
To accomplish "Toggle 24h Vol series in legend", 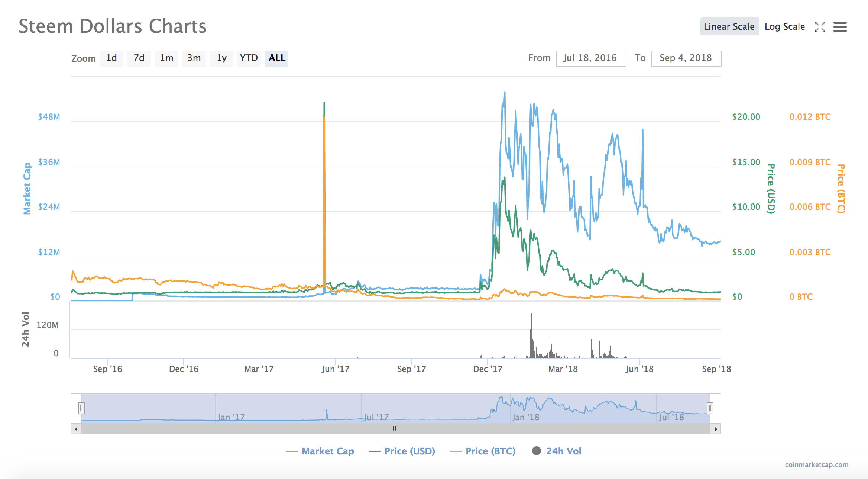I will click(x=557, y=451).
